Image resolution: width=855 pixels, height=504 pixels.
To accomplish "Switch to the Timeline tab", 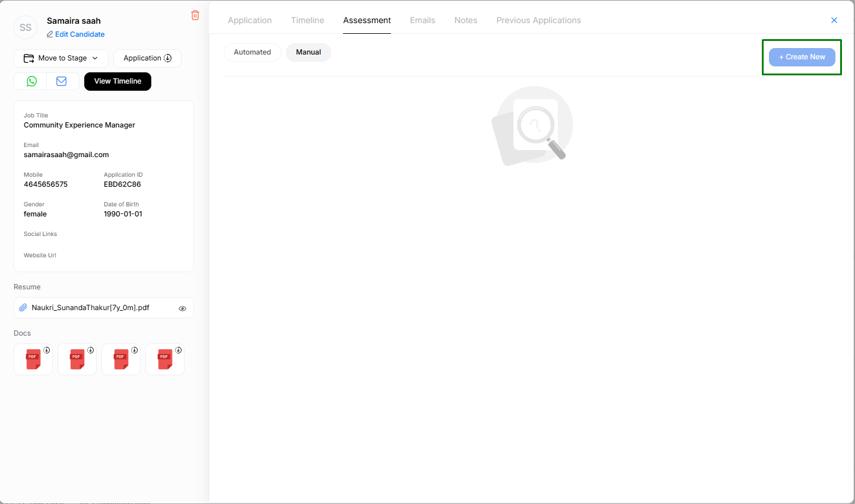I will pyautogui.click(x=307, y=20).
